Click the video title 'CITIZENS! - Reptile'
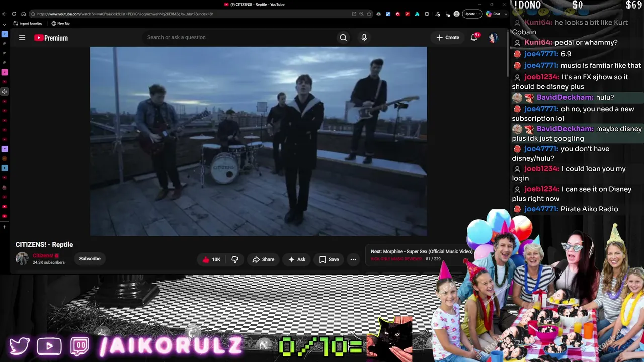The width and height of the screenshot is (644, 362). pos(44,245)
